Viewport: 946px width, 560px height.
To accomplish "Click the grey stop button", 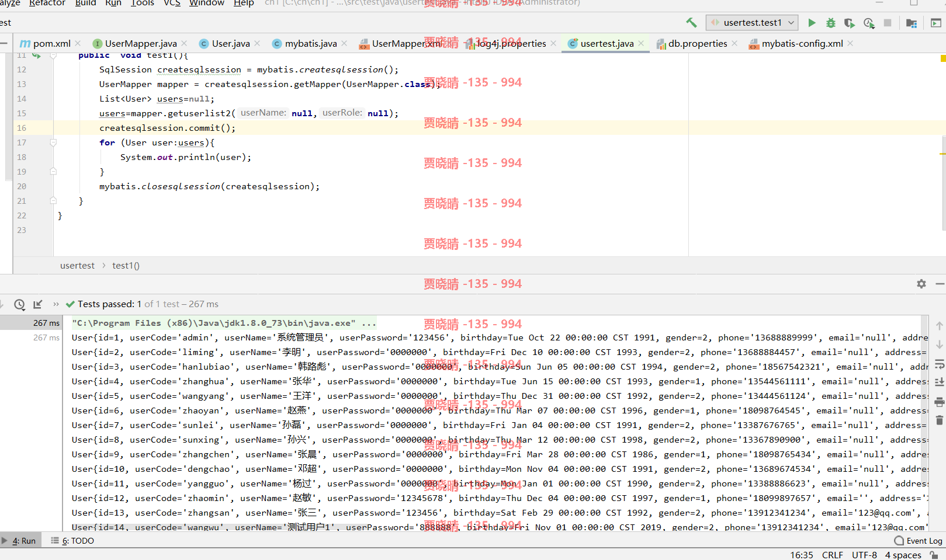I will (888, 23).
